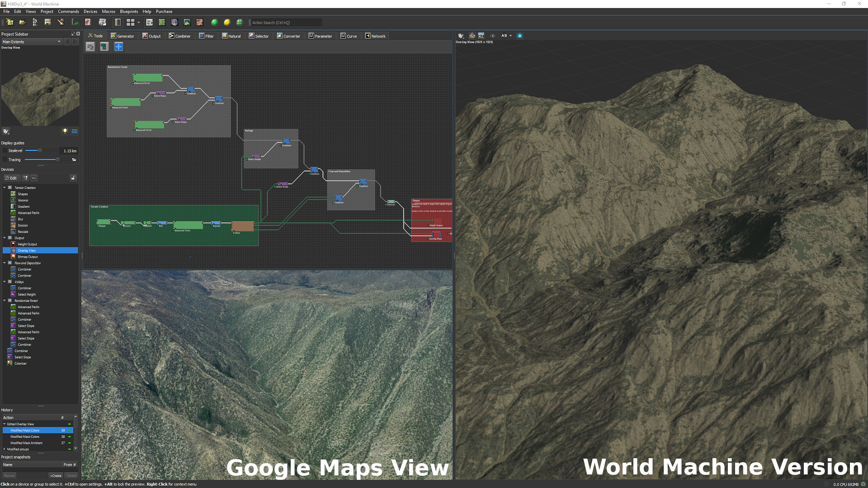
Task: Open the Blueprints menu
Action: (129, 11)
